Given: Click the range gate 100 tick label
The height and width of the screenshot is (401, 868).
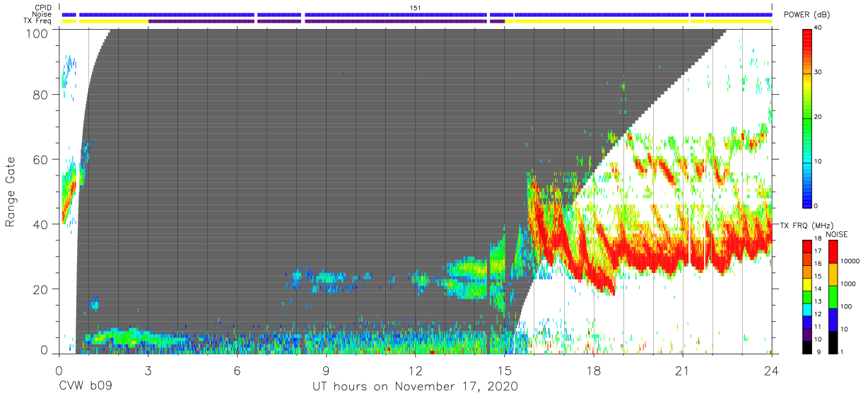Looking at the screenshot, I should tap(39, 33).
